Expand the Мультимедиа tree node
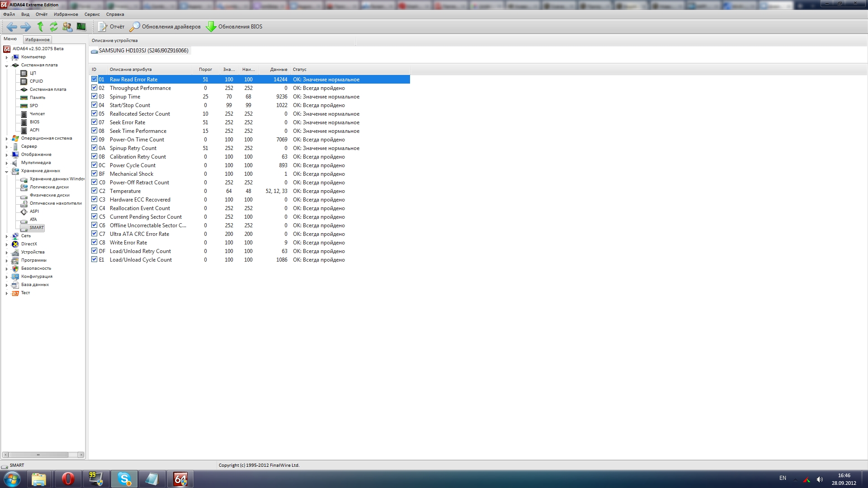The width and height of the screenshot is (868, 488). coord(6,163)
